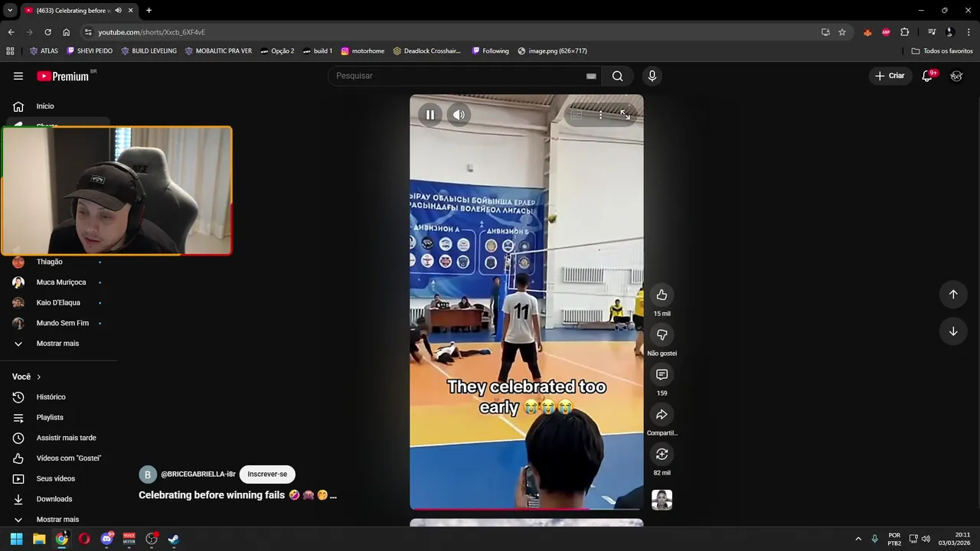Open the Shorts player three-dot menu
Viewport: 980px width, 551px height.
(601, 115)
